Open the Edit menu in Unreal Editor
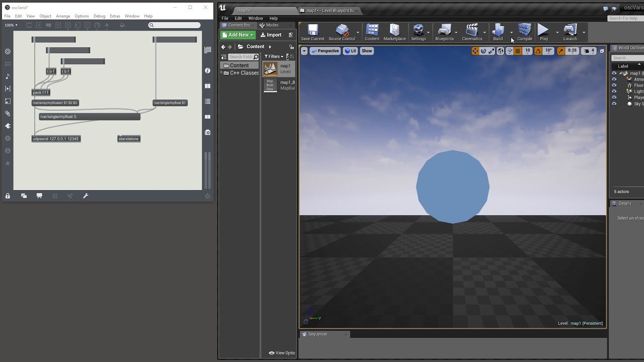644x362 pixels. coord(238,18)
